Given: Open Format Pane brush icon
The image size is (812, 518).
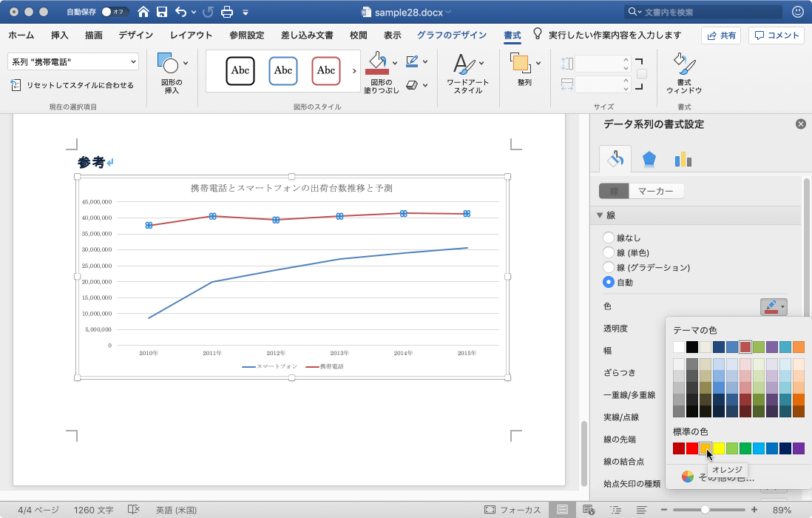Looking at the screenshot, I should click(684, 64).
